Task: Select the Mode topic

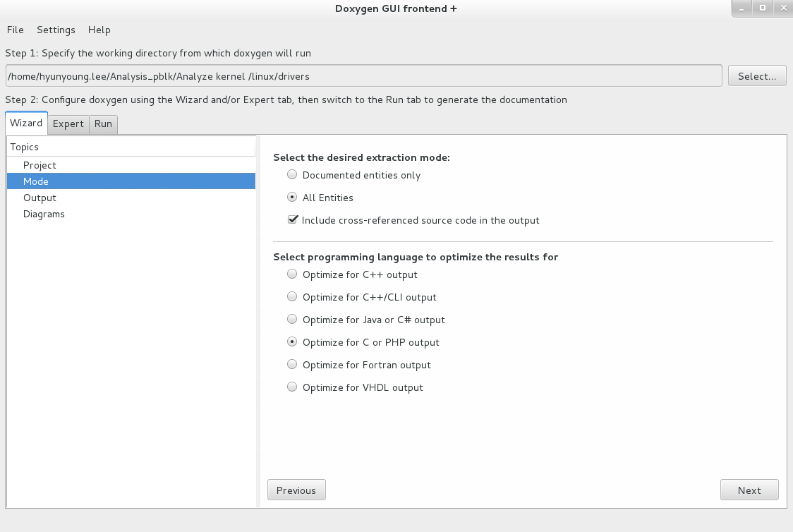Action: pos(131,181)
